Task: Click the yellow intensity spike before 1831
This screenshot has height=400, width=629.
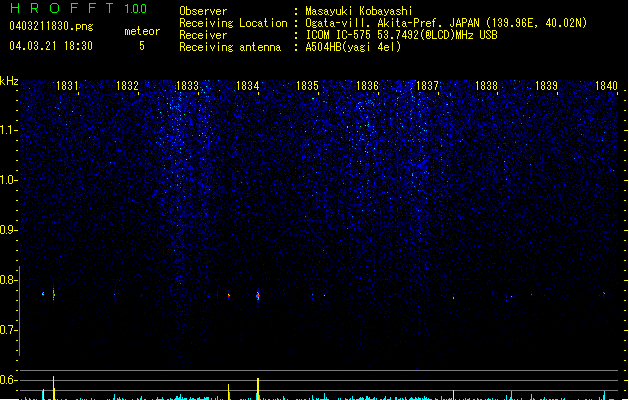Action: tap(53, 388)
